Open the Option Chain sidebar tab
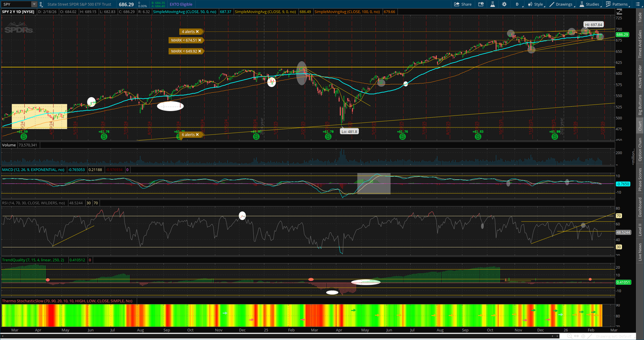 click(639, 150)
